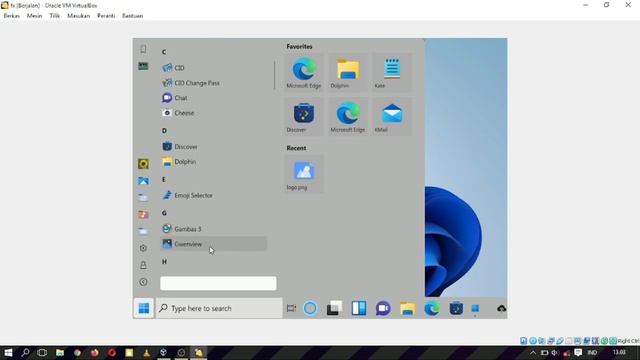
Task: Click the circled arrow leave icon
Action: click(x=143, y=282)
